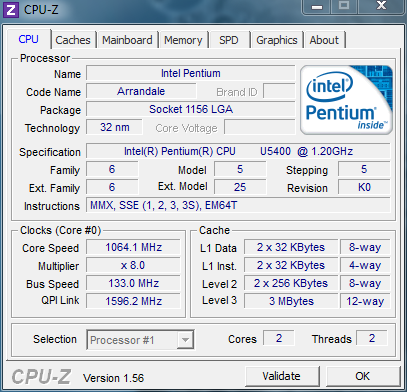Click the Instructions field with MMX, SSE
This screenshot has width=407, height=392.
click(238, 205)
